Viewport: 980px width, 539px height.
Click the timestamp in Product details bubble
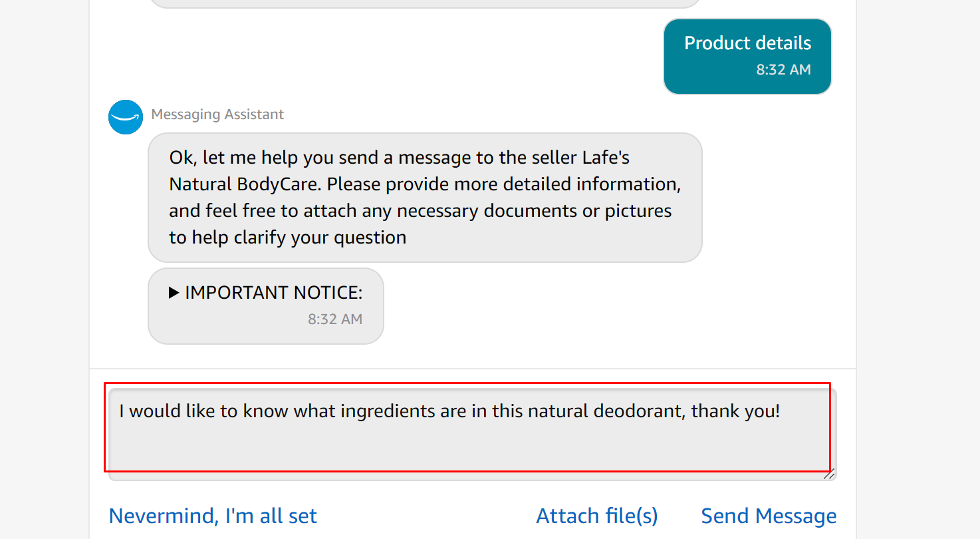783,70
